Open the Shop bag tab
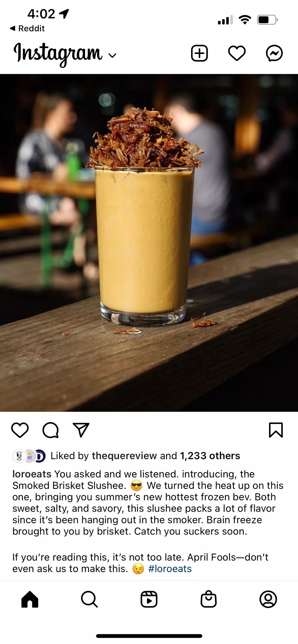Viewport: 298px width, 644px height. point(208,599)
